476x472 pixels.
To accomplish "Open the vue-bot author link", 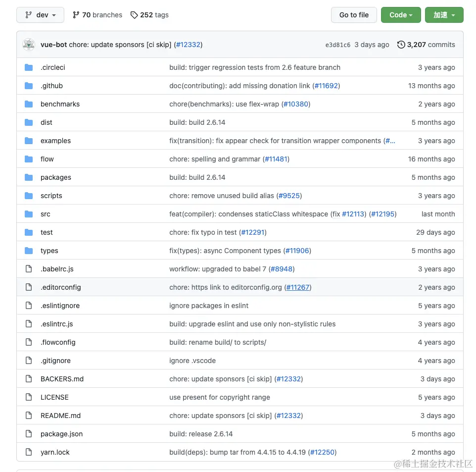I will 54,45.
